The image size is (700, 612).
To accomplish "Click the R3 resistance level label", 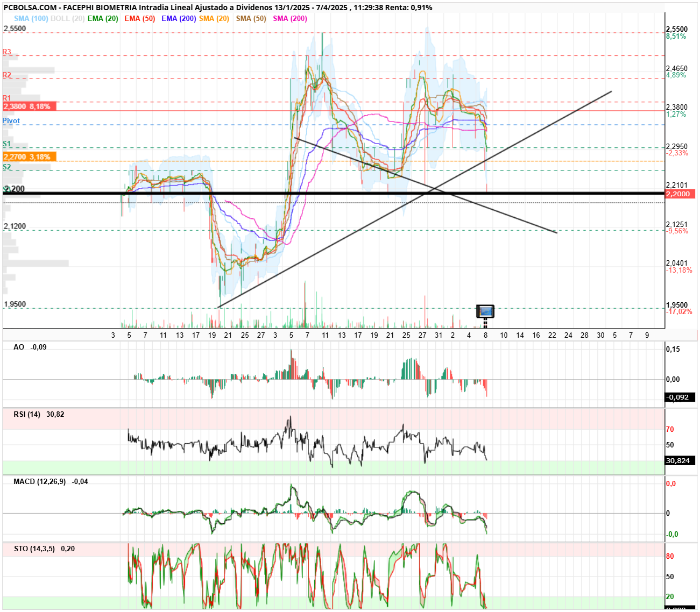I will click(7, 52).
